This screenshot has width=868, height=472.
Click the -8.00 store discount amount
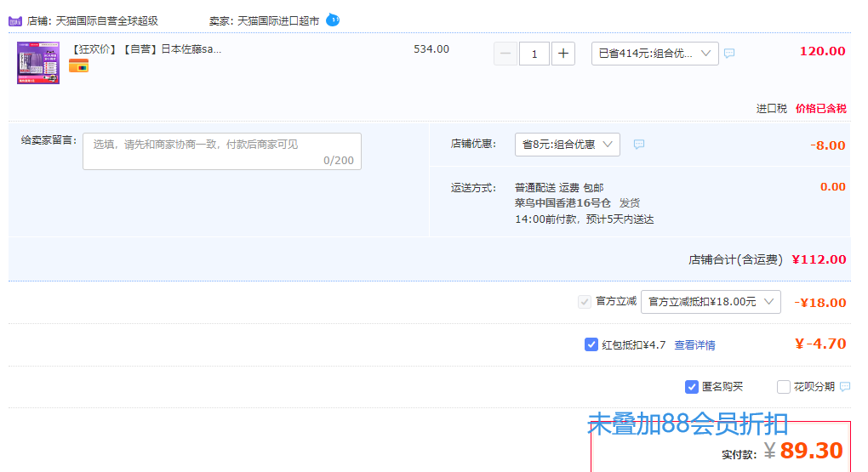point(828,145)
